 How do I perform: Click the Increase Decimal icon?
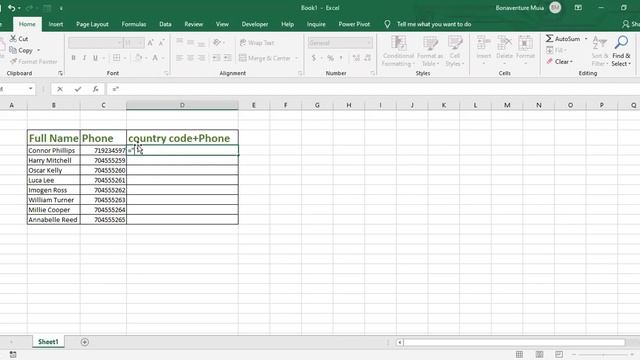[356, 58]
